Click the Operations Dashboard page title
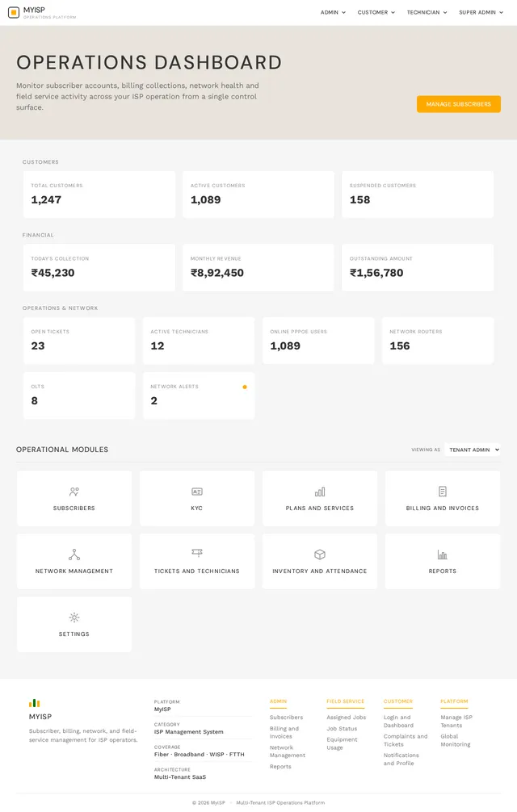The height and width of the screenshot is (812, 517). coord(149,63)
